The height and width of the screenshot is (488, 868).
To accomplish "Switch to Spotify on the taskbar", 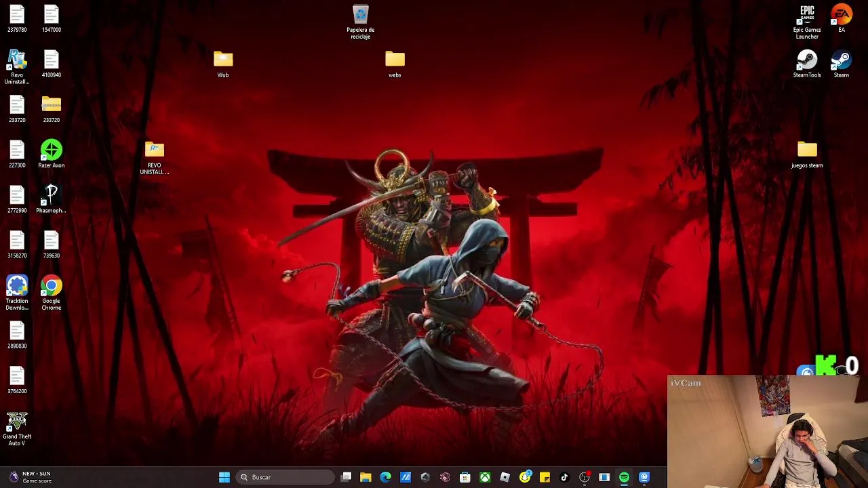I will point(624,477).
